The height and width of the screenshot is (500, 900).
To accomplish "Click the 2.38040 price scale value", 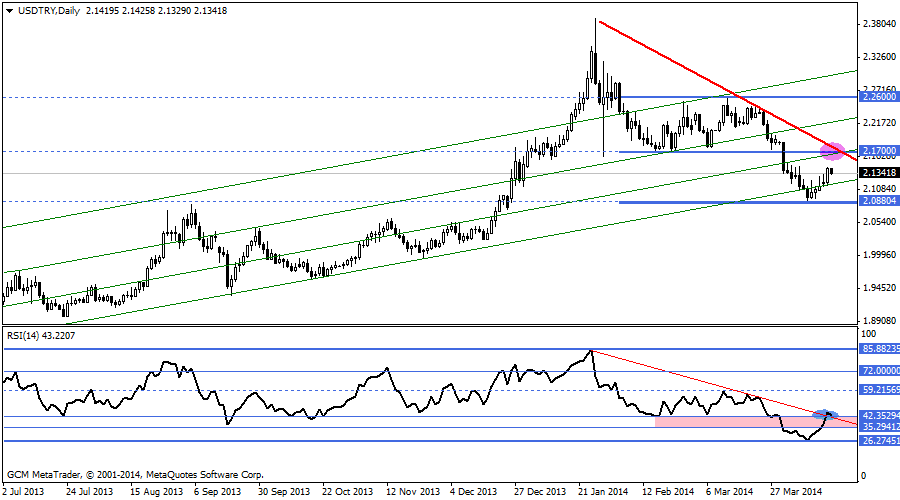I will click(x=879, y=24).
